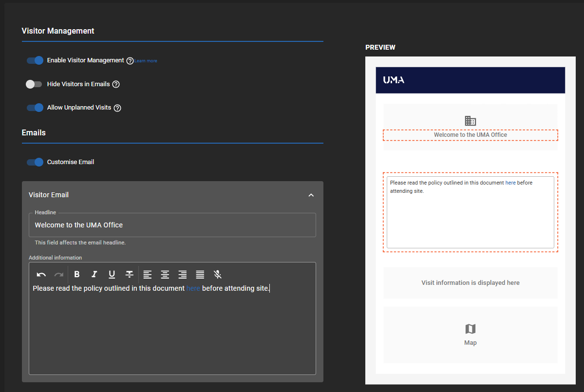The width and height of the screenshot is (584, 392).
Task: Apply italic formatting in the editor
Action: [x=94, y=274]
